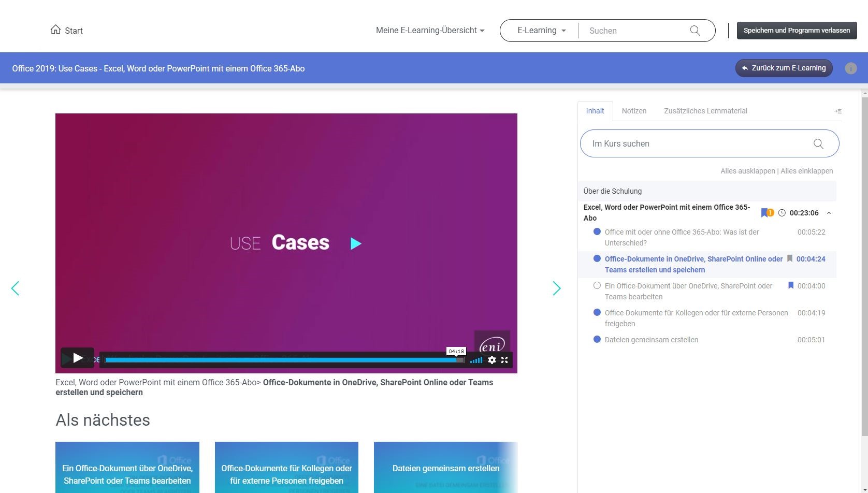Go to Start via the home icon
868x493 pixels.
click(x=55, y=30)
